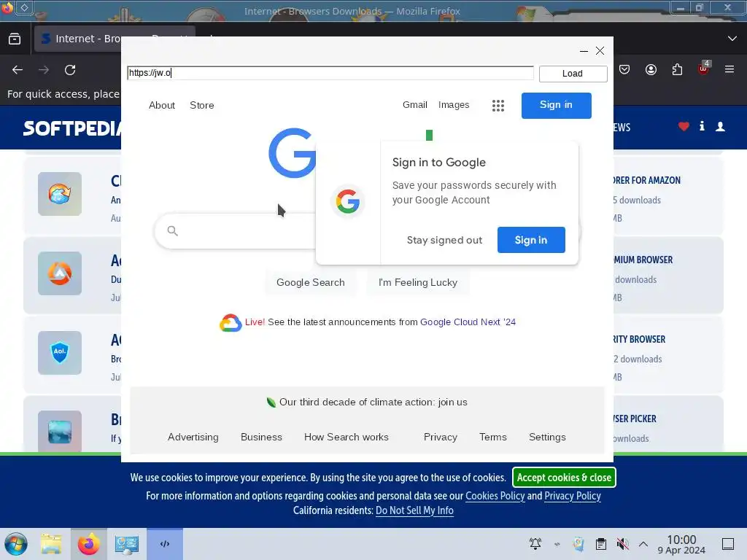
Task: Open Firefox recent tabs view icon
Action: click(15, 39)
